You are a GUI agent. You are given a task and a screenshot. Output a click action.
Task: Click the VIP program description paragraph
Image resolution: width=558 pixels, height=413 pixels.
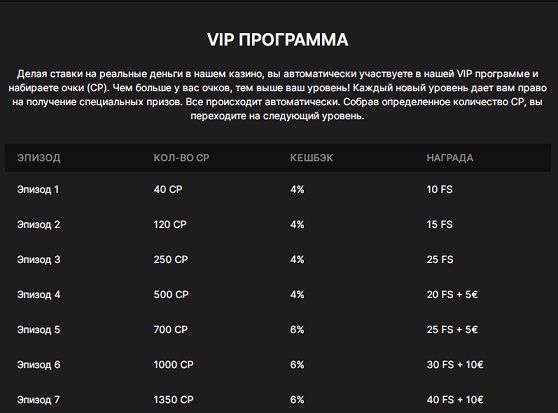pyautogui.click(x=278, y=95)
